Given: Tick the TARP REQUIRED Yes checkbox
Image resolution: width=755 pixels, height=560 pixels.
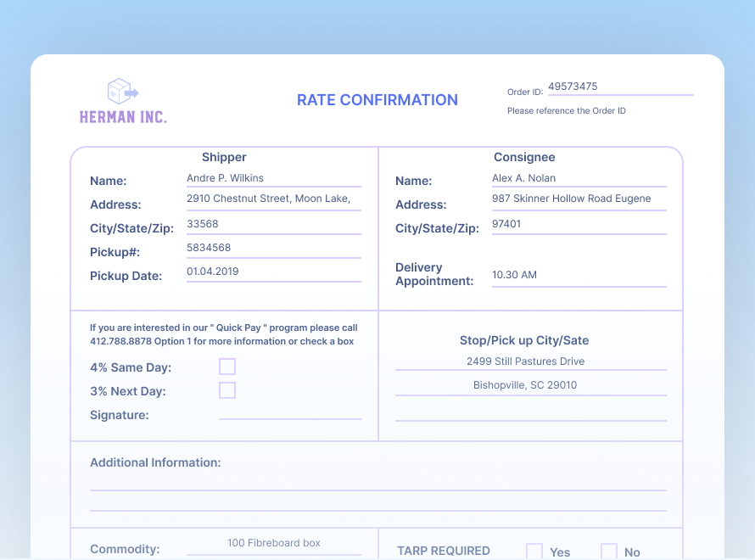Looking at the screenshot, I should (x=534, y=552).
